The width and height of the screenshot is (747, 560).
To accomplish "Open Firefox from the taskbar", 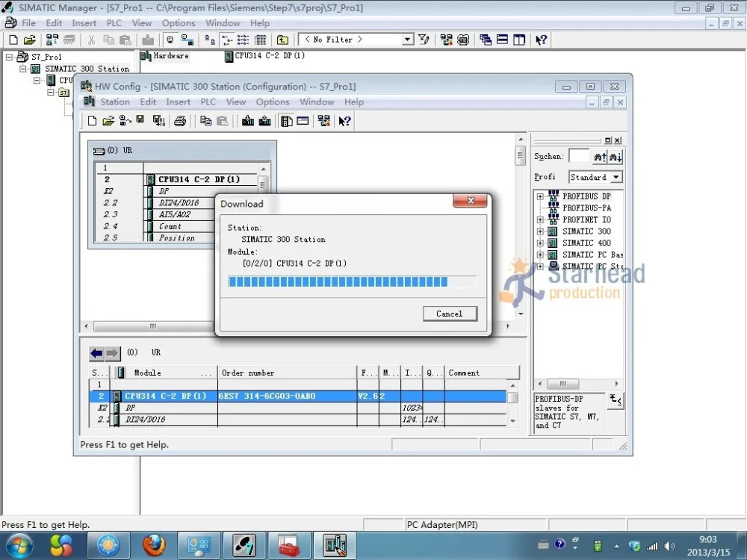I will tap(154, 546).
